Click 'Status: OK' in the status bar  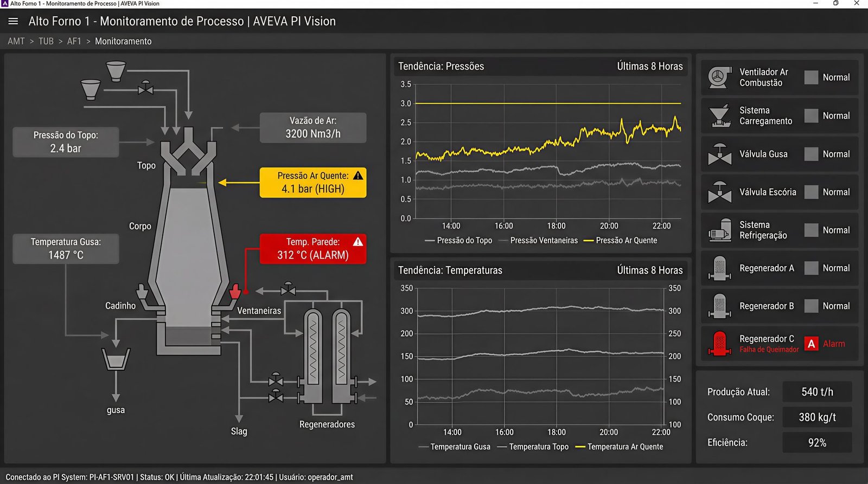coord(157,477)
